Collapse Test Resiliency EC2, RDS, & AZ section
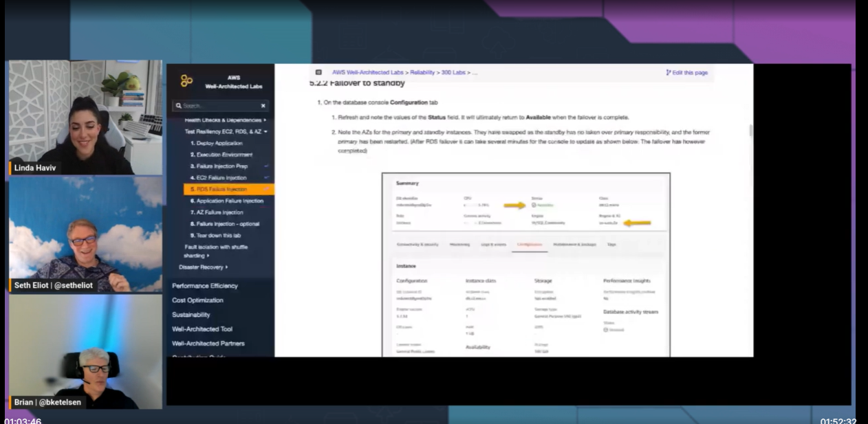This screenshot has width=868, height=424. pos(265,131)
